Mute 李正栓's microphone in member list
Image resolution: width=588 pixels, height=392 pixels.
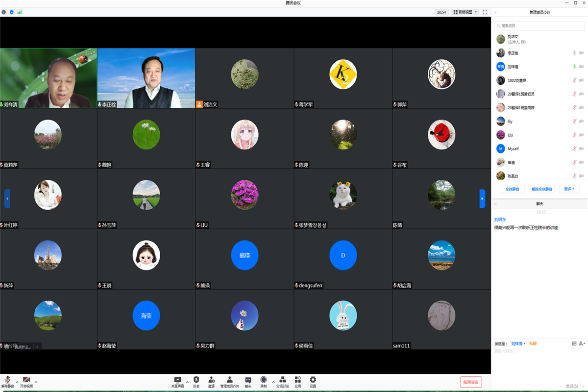tap(574, 53)
